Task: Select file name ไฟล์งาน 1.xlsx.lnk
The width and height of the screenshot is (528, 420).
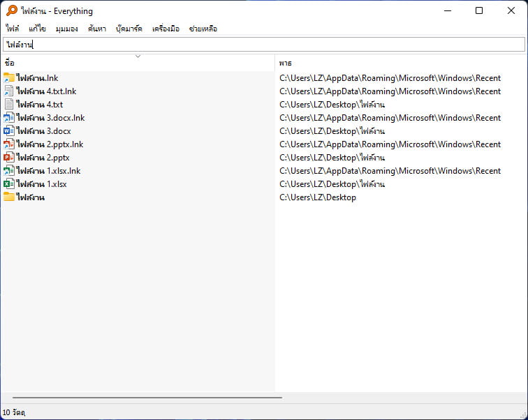Action: pos(48,171)
